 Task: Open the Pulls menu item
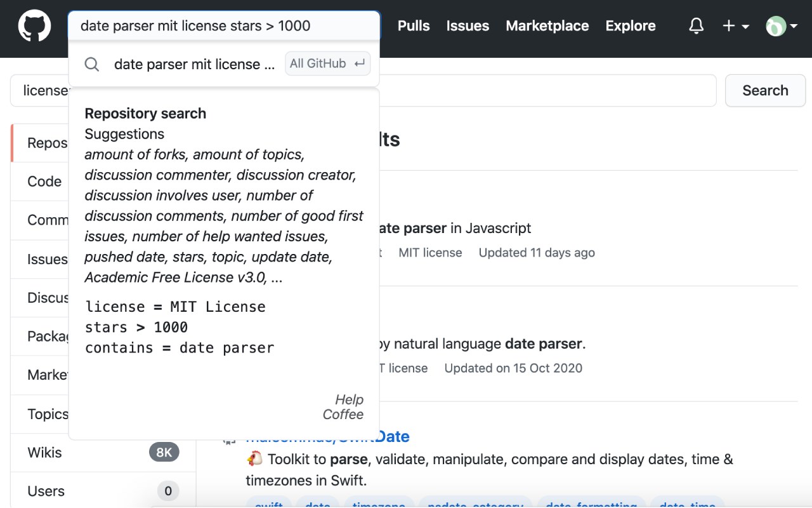pyautogui.click(x=414, y=26)
